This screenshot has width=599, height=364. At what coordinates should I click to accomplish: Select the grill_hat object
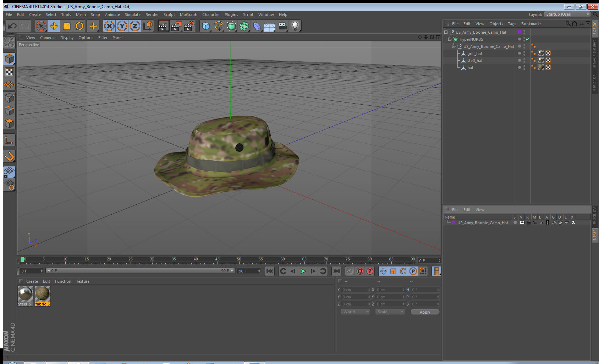tap(474, 54)
